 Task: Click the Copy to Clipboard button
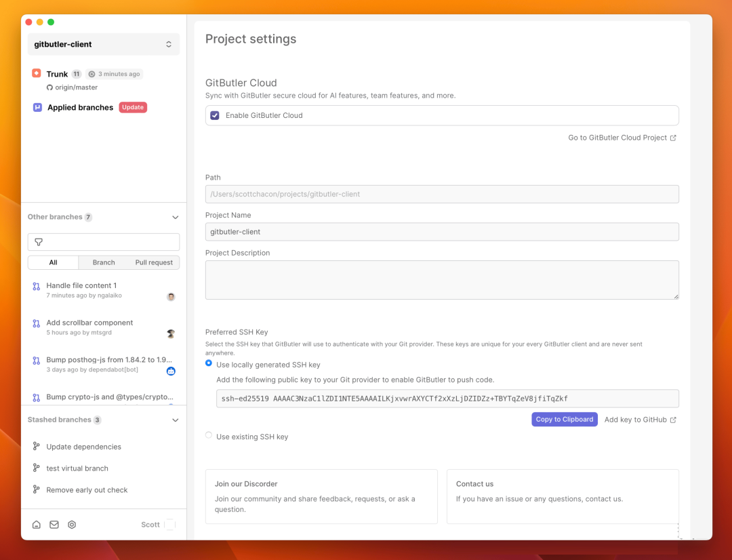[565, 420]
